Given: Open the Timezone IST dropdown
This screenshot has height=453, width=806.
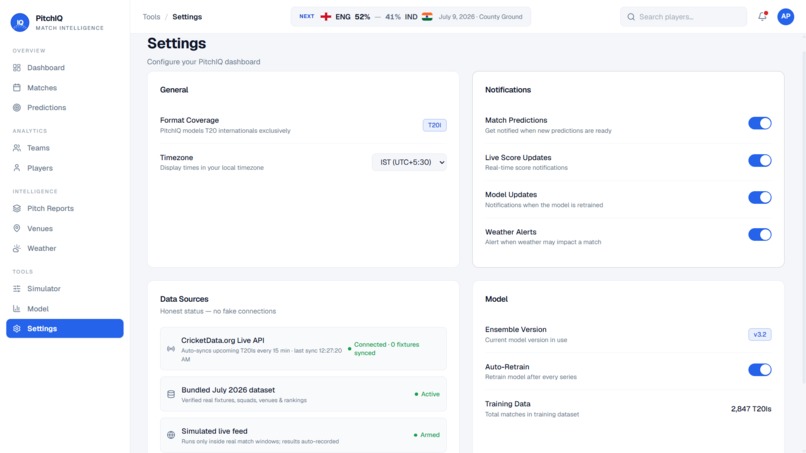Looking at the screenshot, I should 409,162.
